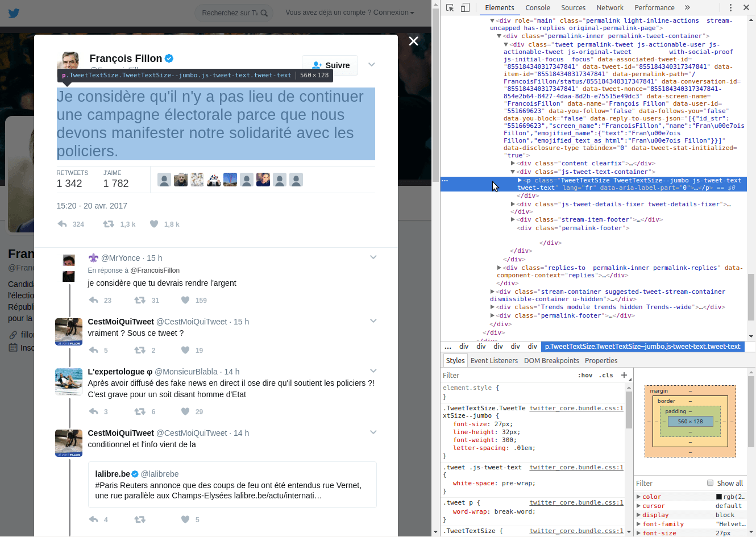Image resolution: width=756 pixels, height=537 pixels.
Task: Open the Network tab
Action: coord(610,7)
